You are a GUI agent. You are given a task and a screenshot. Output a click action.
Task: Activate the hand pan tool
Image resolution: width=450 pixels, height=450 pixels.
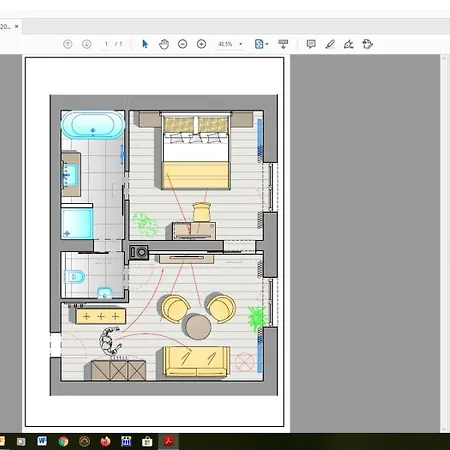[164, 44]
